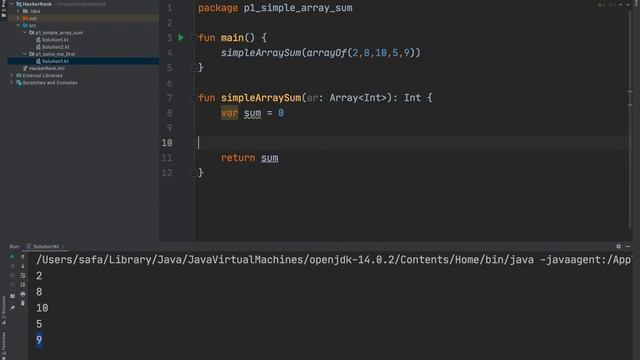Click the fold-end marker at line 5
This screenshot has height=360, width=640.
tap(194, 68)
